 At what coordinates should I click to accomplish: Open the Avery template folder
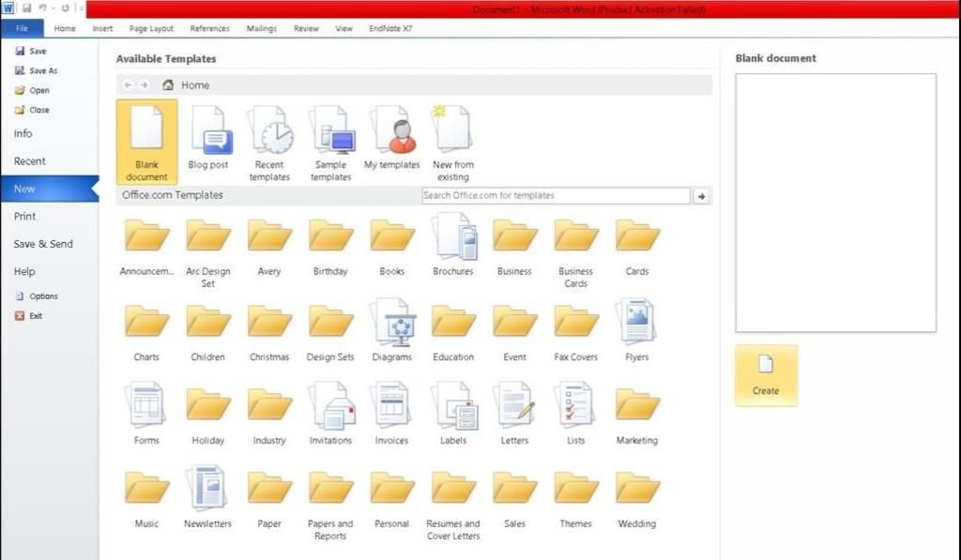[269, 245]
